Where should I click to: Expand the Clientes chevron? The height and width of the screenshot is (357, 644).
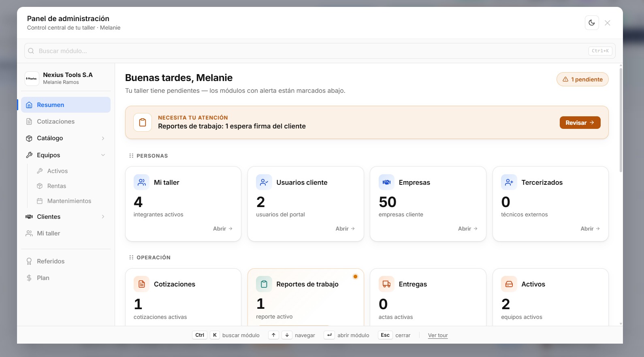click(x=103, y=217)
